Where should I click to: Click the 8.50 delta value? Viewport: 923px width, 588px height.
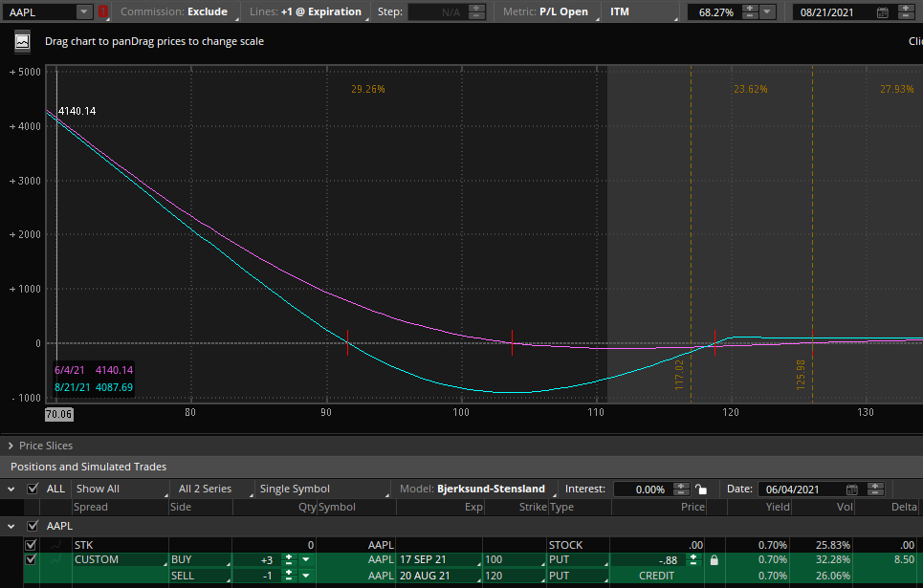904,559
